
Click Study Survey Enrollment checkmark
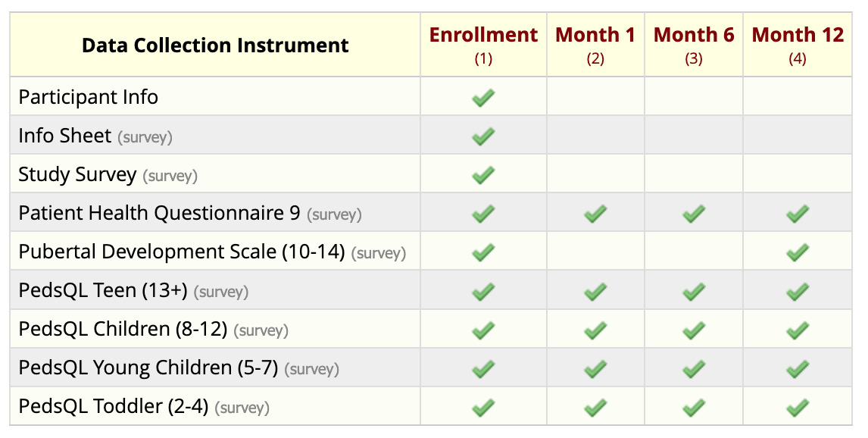pos(482,175)
